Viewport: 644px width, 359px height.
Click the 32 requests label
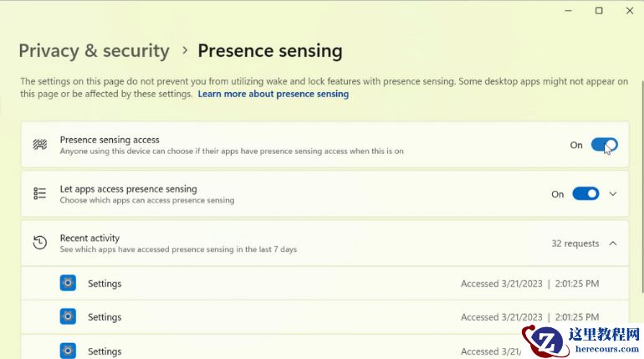click(x=575, y=244)
